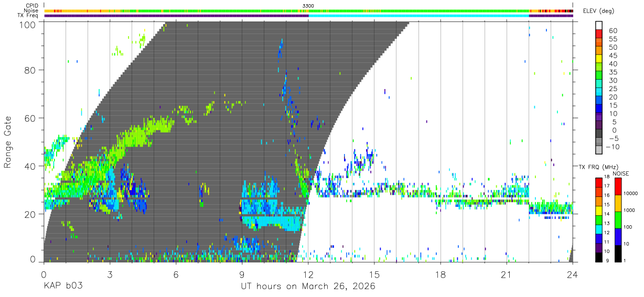Click the 6 hour tick on the UT axis
This screenshot has width=644, height=297.
[176, 274]
